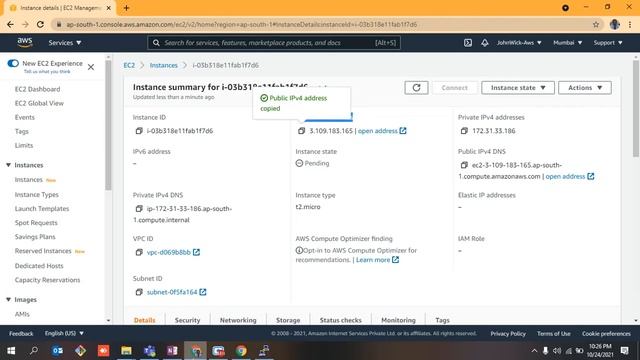The height and width of the screenshot is (360, 640).
Task: Open Outlook from the taskbar
Action: click(57, 351)
